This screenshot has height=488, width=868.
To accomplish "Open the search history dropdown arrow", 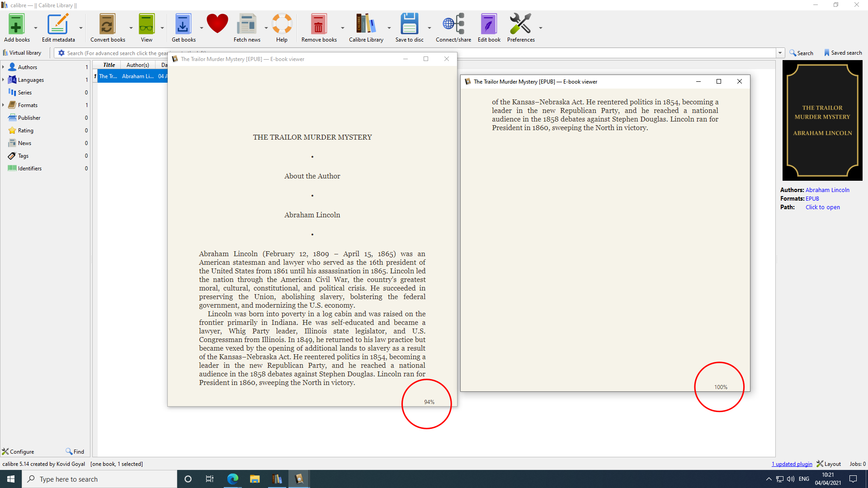I will (x=780, y=53).
